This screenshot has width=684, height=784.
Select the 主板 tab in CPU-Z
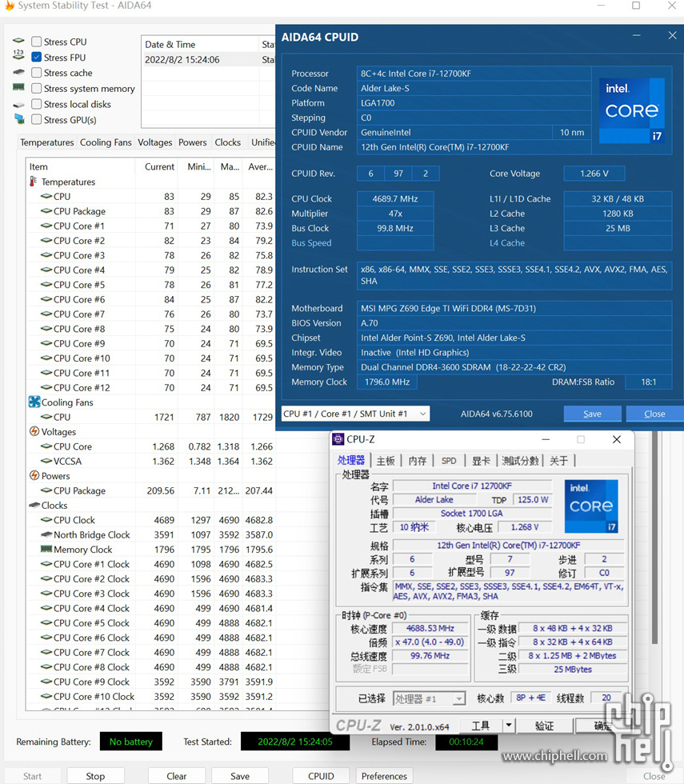[x=386, y=461]
